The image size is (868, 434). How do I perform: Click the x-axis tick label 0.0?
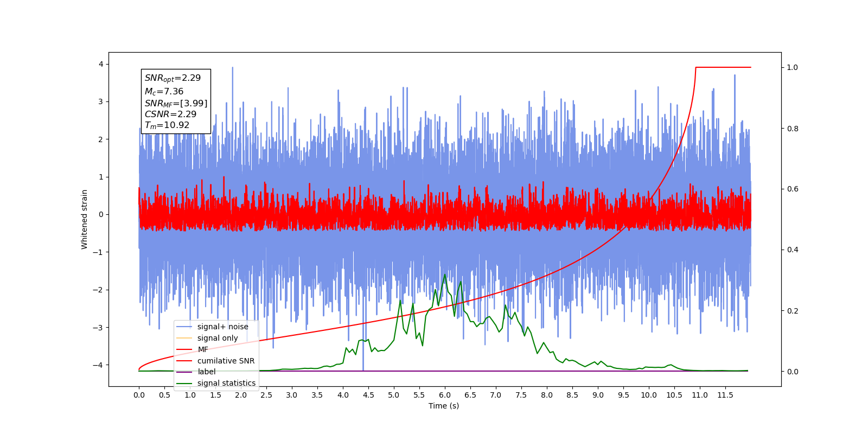click(139, 395)
